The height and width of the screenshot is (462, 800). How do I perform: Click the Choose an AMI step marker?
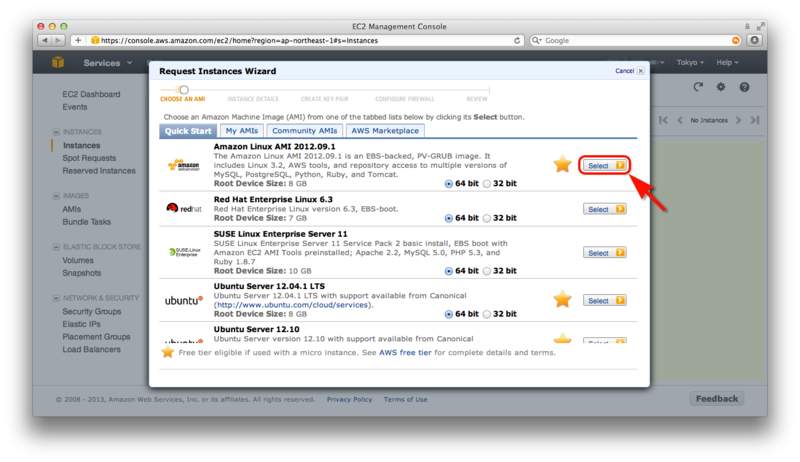[x=184, y=90]
